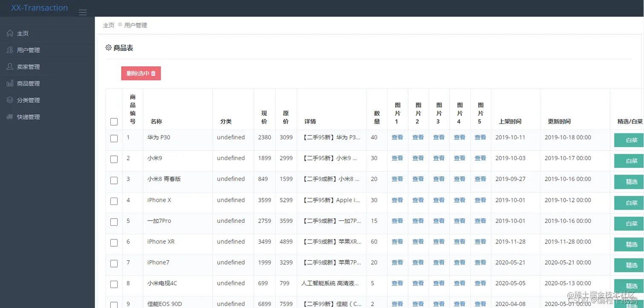Click 白菜 button in 华为 P30 row
Viewport: 644px width, 308px height.
(x=629, y=140)
